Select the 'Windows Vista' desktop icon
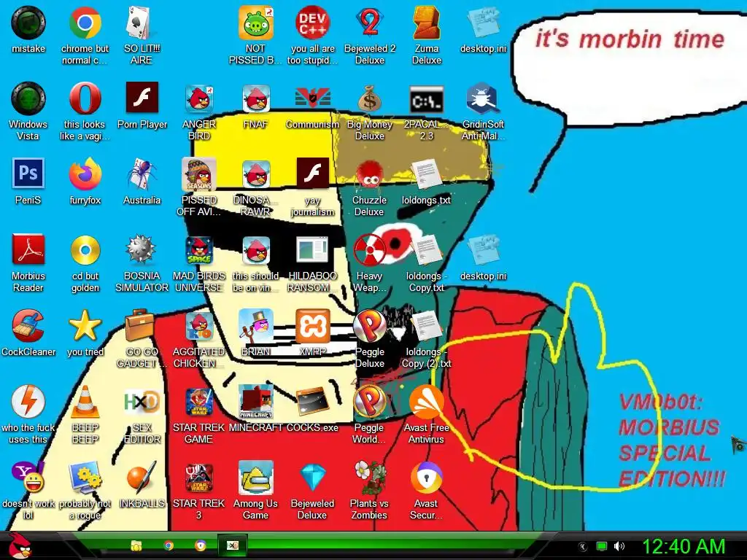The image size is (747, 560). 28,98
